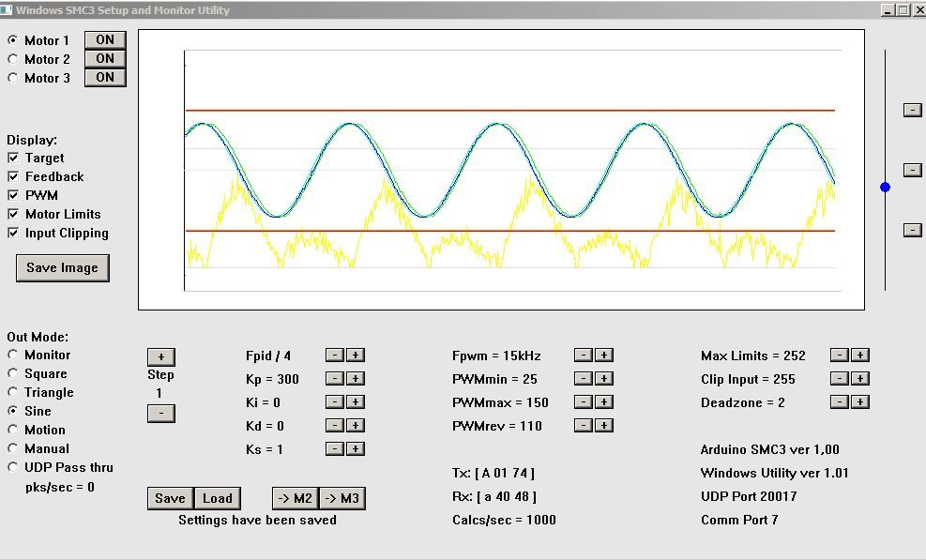Viewport: 926px width, 560px height.
Task: Click the blue vertical slider handle
Action: click(x=885, y=188)
